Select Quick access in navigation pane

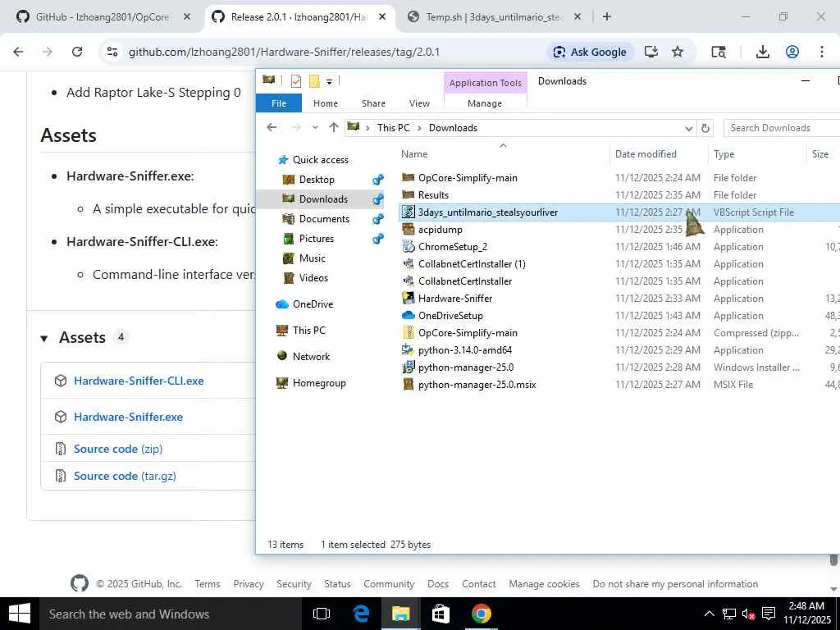pyautogui.click(x=321, y=160)
